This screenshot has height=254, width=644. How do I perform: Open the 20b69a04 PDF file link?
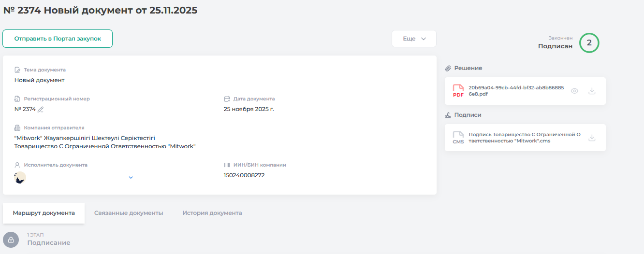516,91
